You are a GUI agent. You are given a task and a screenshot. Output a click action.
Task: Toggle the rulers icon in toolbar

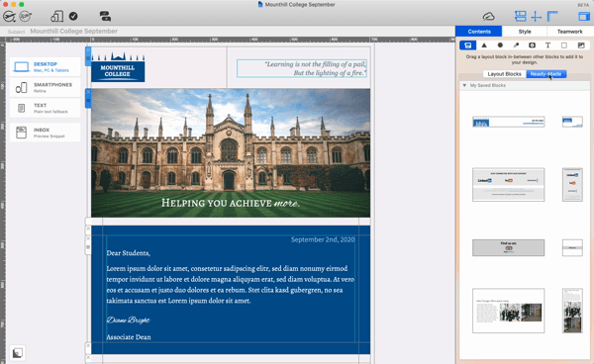(552, 16)
